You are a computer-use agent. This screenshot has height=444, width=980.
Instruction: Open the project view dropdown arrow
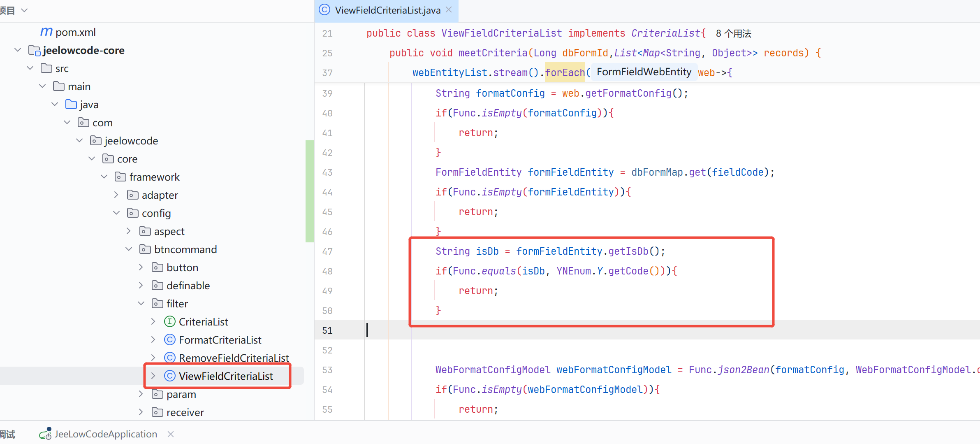tap(24, 10)
